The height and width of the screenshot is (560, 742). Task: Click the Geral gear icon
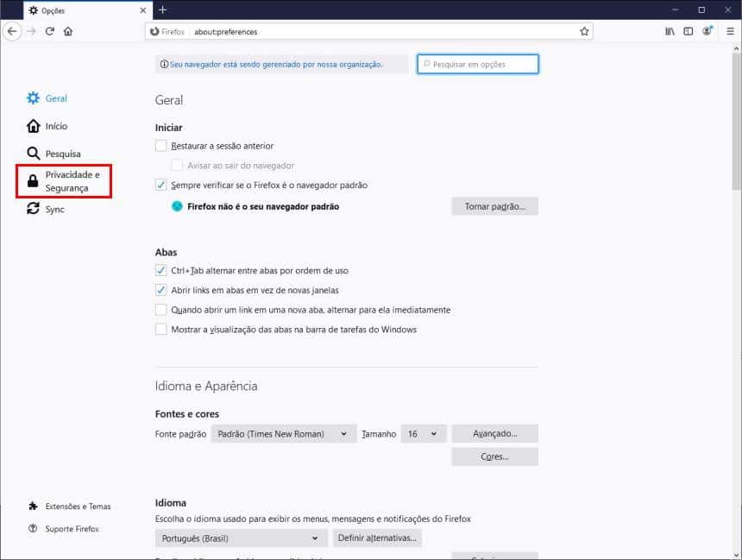tap(33, 98)
